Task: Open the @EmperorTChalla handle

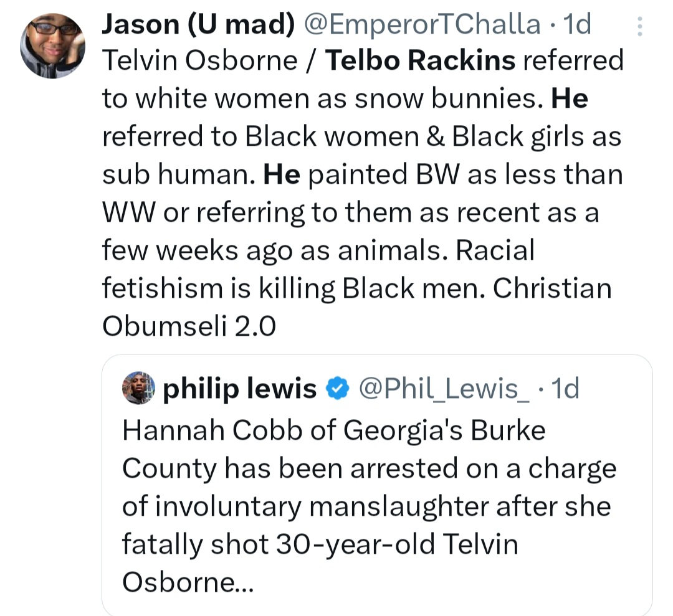Action: point(422,25)
